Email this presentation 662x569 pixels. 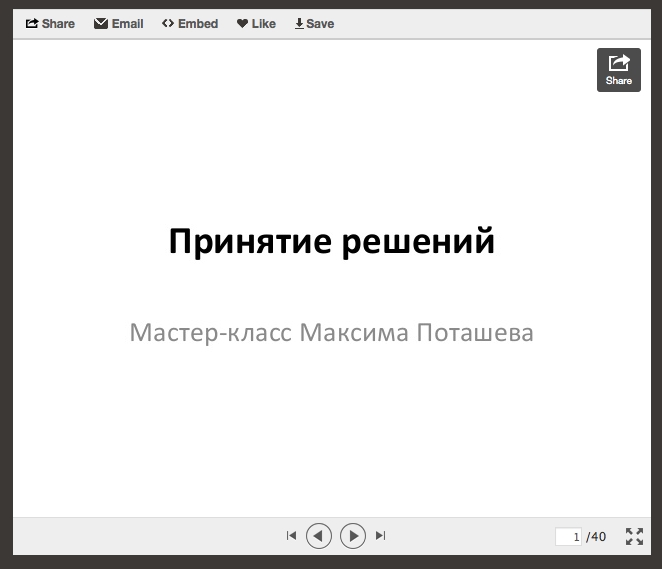[x=119, y=24]
